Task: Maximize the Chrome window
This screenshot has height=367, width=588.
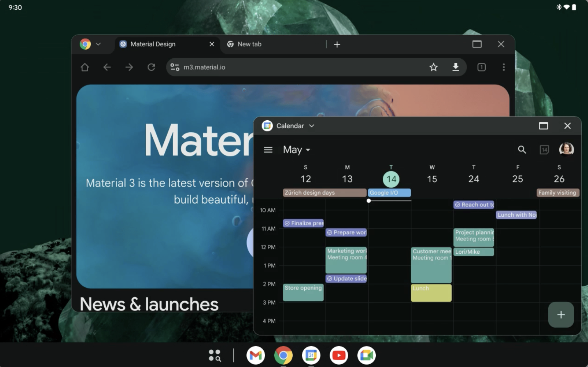Action: point(477,44)
